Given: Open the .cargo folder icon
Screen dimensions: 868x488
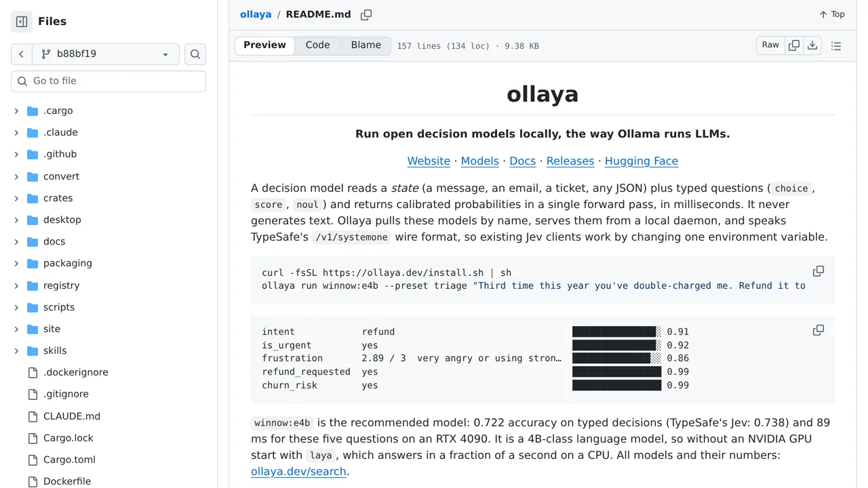Looking at the screenshot, I should [x=33, y=110].
